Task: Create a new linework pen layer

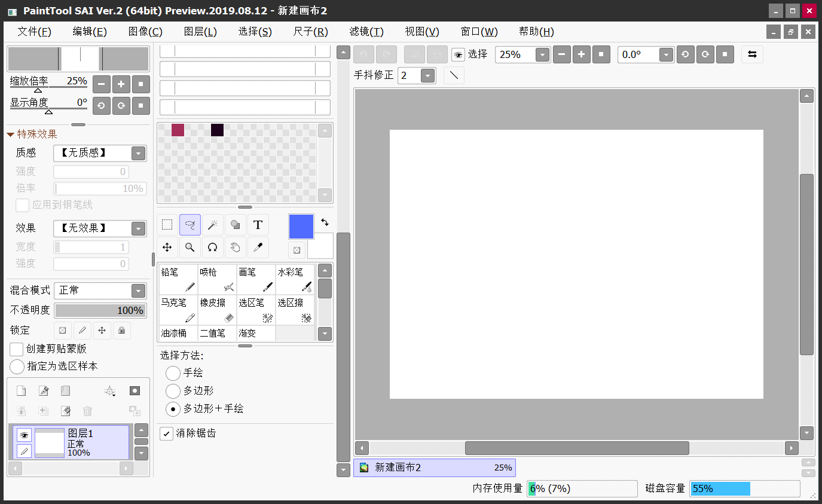Action: pos(43,391)
